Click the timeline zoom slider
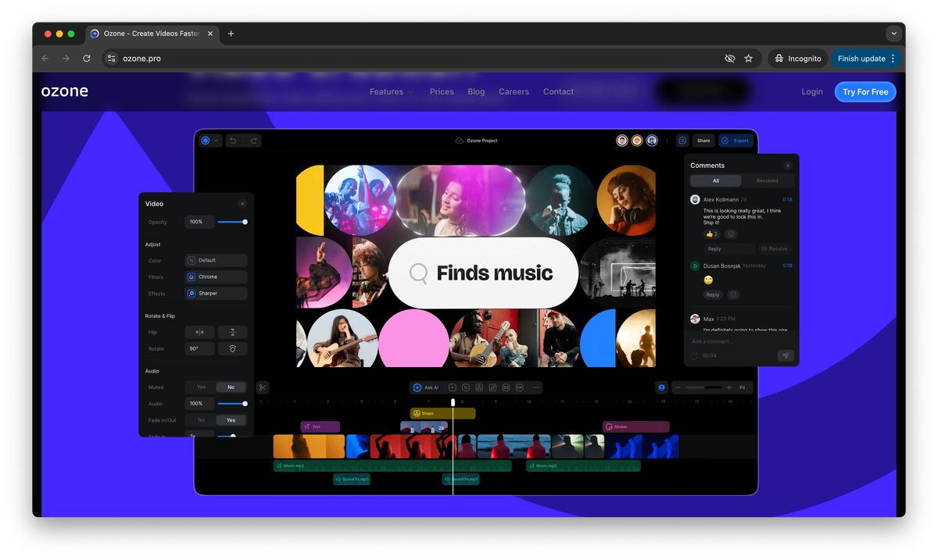 point(703,387)
